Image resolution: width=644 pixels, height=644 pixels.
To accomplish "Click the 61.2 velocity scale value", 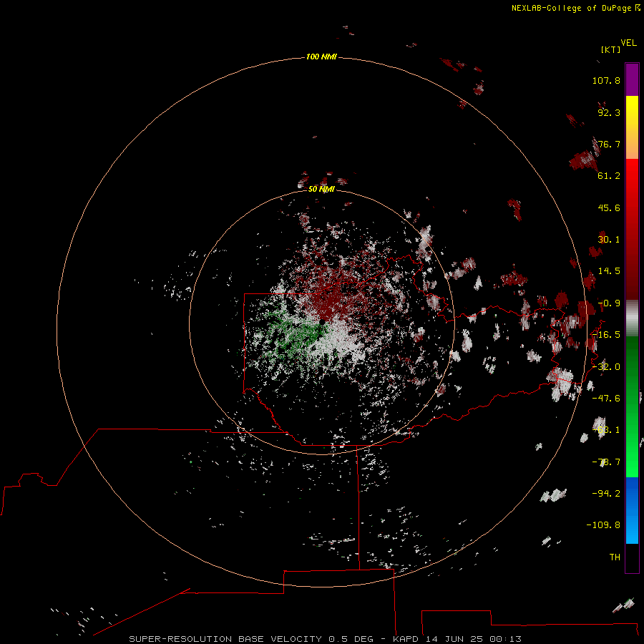I will pos(609,176).
